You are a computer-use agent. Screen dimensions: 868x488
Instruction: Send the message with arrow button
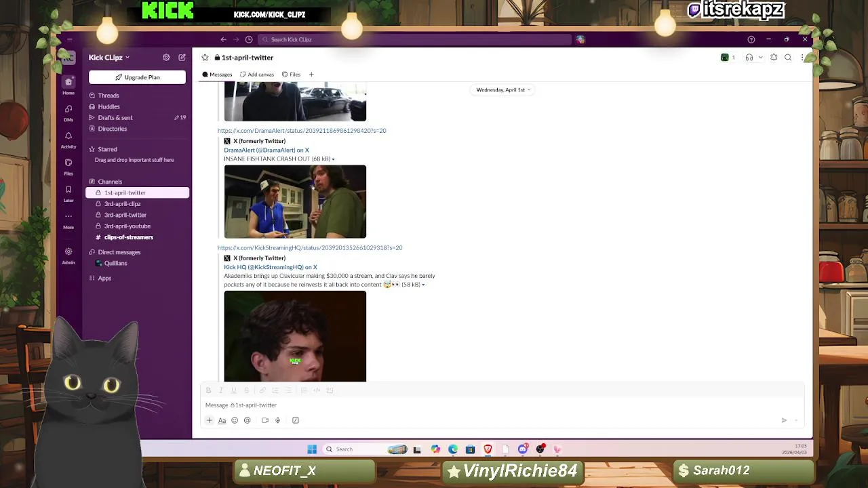pos(784,420)
